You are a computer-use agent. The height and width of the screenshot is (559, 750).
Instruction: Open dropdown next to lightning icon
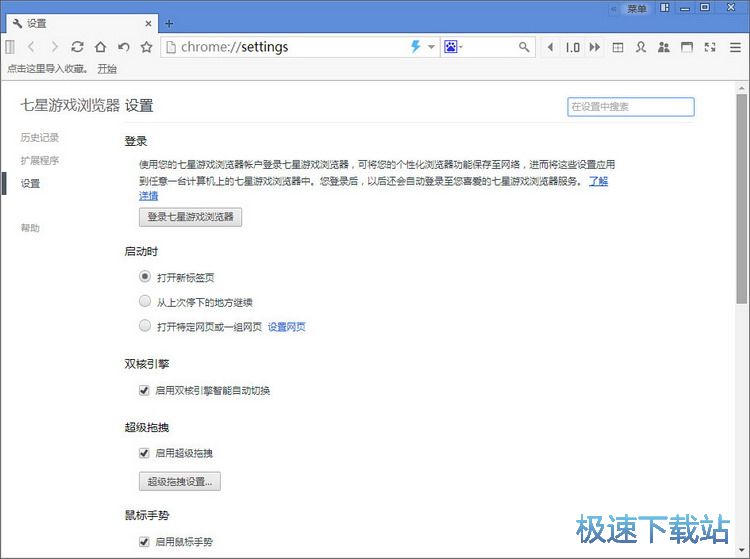pyautogui.click(x=431, y=47)
